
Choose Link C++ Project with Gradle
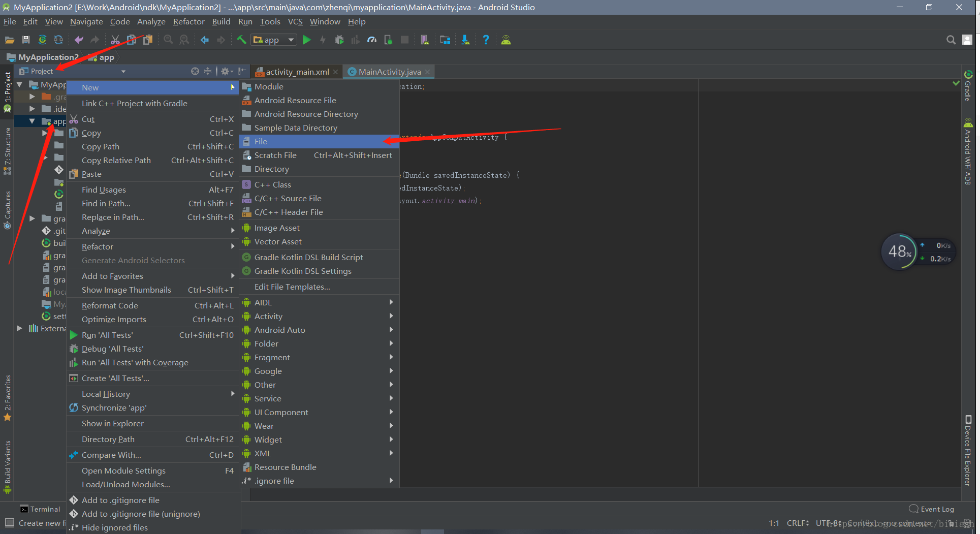(152, 103)
